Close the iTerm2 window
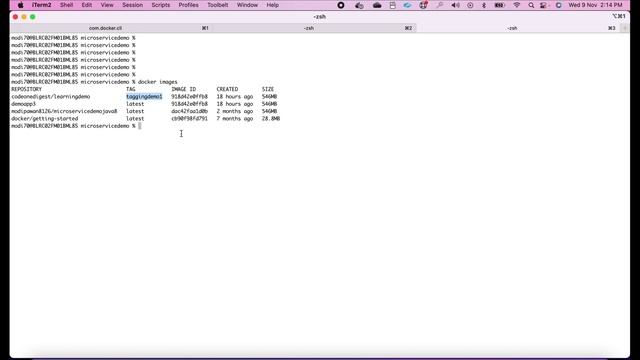The image size is (640, 360). [x=16, y=17]
